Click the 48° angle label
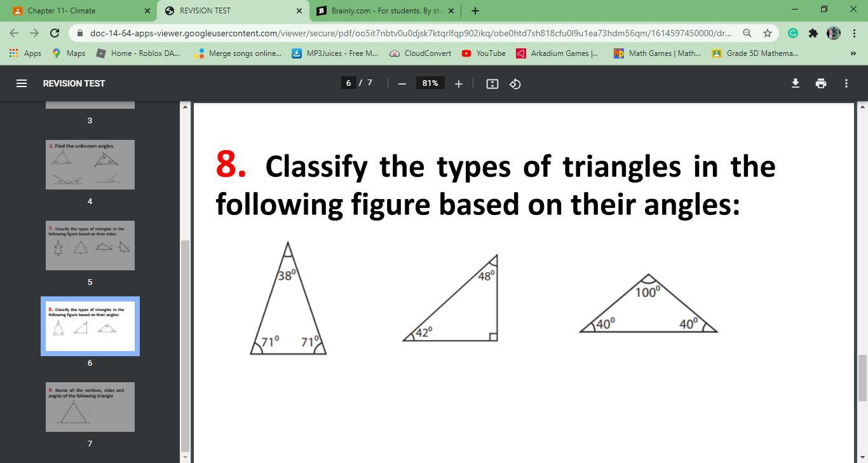 [x=486, y=275]
